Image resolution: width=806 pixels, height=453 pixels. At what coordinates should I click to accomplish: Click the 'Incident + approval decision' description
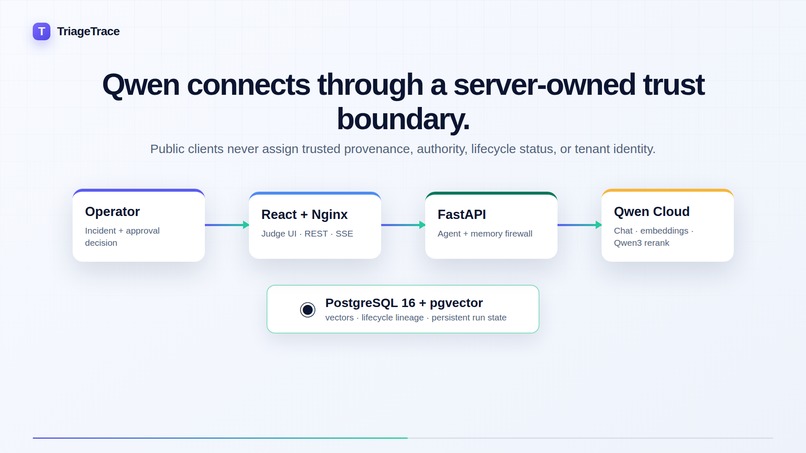tap(122, 237)
